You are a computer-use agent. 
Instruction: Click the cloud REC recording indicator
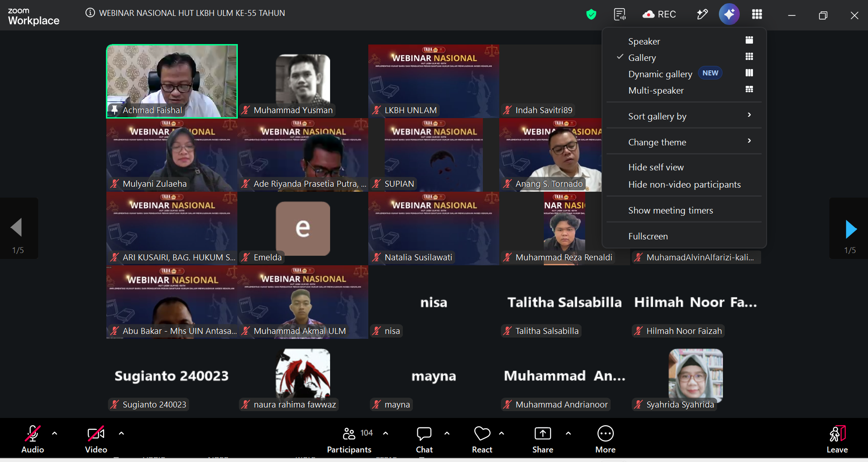click(x=659, y=15)
